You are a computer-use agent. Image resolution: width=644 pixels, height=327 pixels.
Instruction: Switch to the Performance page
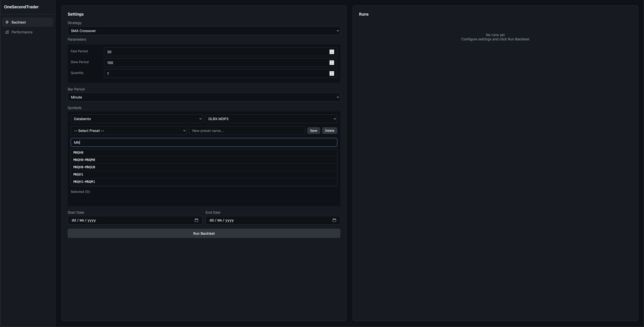tap(22, 32)
